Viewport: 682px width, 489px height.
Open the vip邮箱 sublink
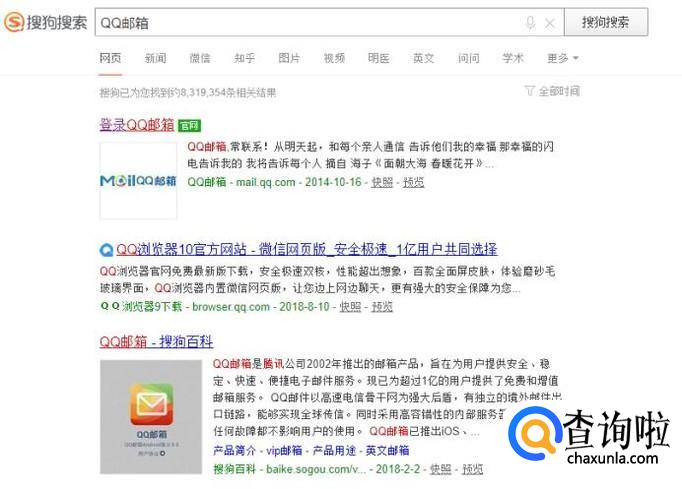(284, 450)
